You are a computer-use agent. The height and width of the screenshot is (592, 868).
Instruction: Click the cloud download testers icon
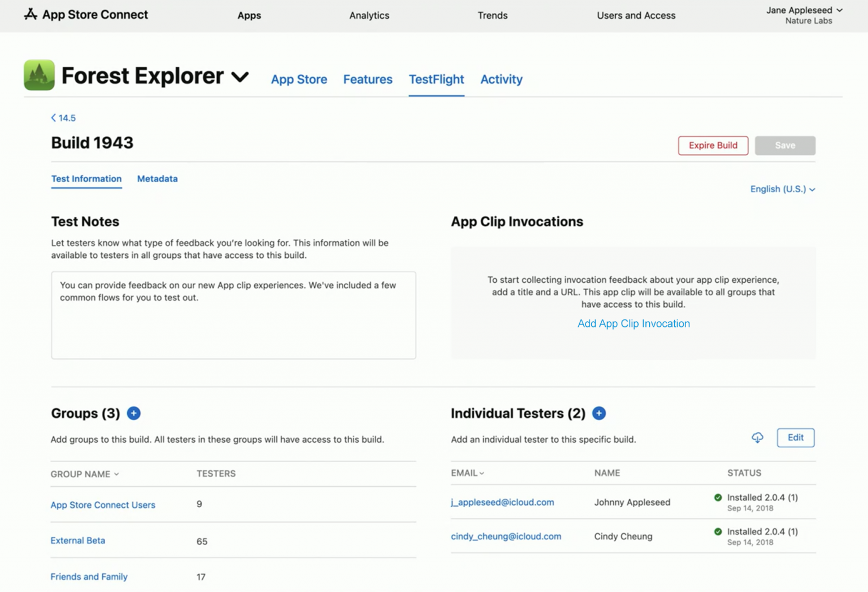[x=757, y=438]
